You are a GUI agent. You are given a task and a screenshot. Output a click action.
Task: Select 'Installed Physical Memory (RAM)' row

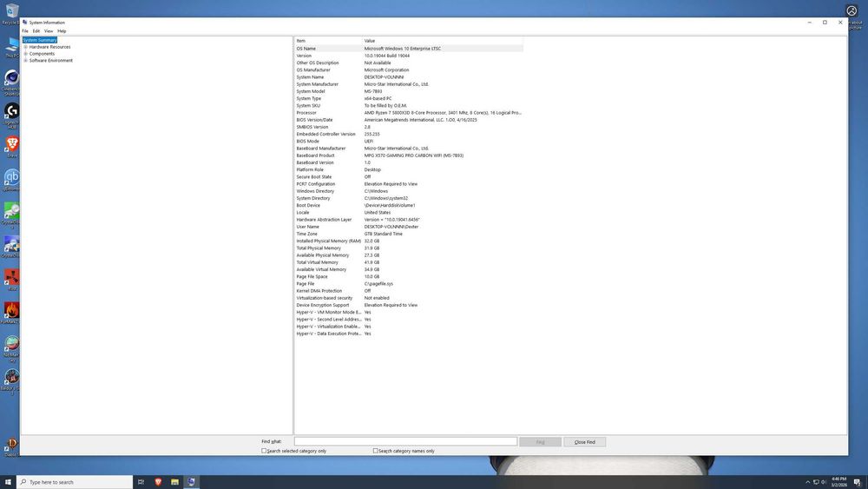coord(409,241)
